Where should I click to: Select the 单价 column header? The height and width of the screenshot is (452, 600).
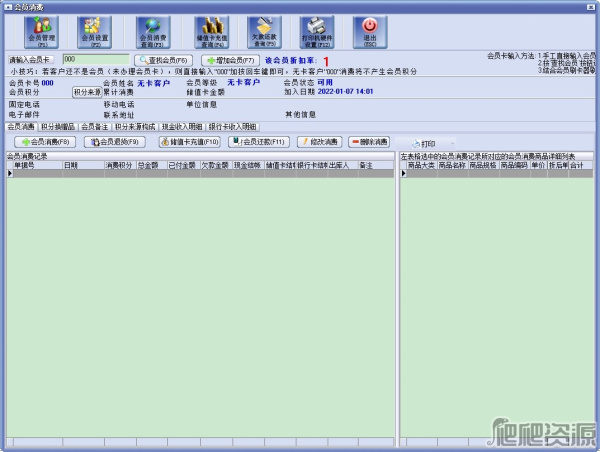tap(539, 165)
